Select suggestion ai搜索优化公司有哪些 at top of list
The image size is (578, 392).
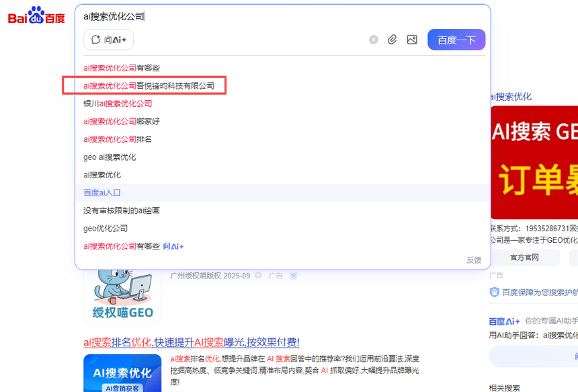[x=121, y=68]
